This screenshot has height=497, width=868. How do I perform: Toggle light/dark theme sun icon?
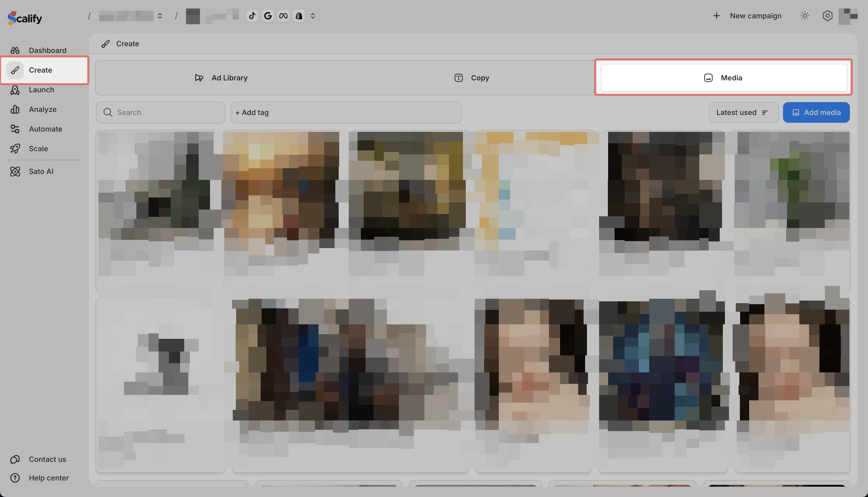pyautogui.click(x=804, y=16)
